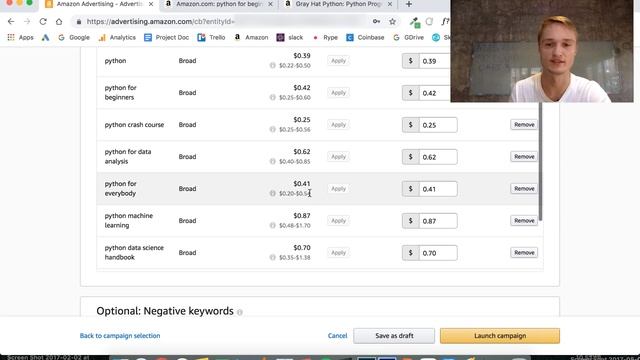The height and width of the screenshot is (360, 640).
Task: Click the browser address bar URL
Action: coord(160,21)
